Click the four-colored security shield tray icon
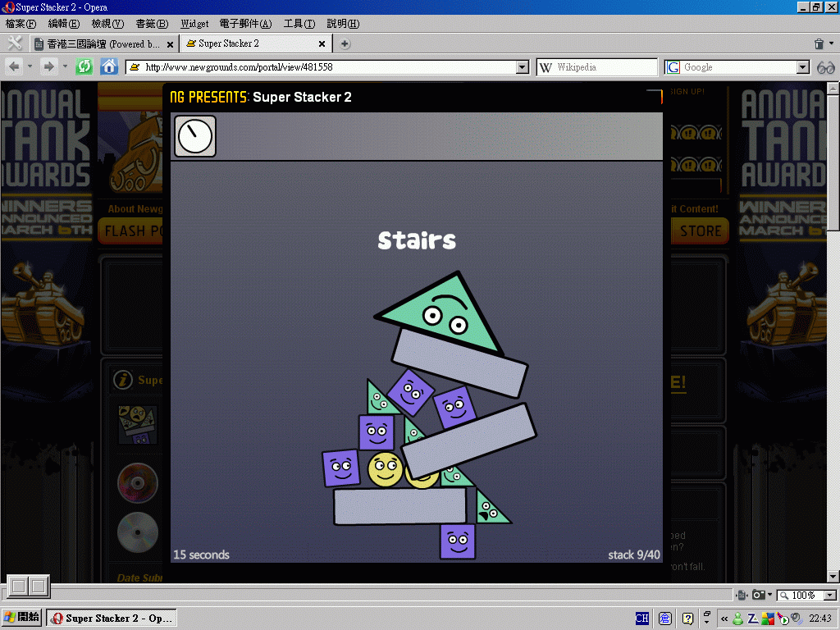 click(x=768, y=619)
